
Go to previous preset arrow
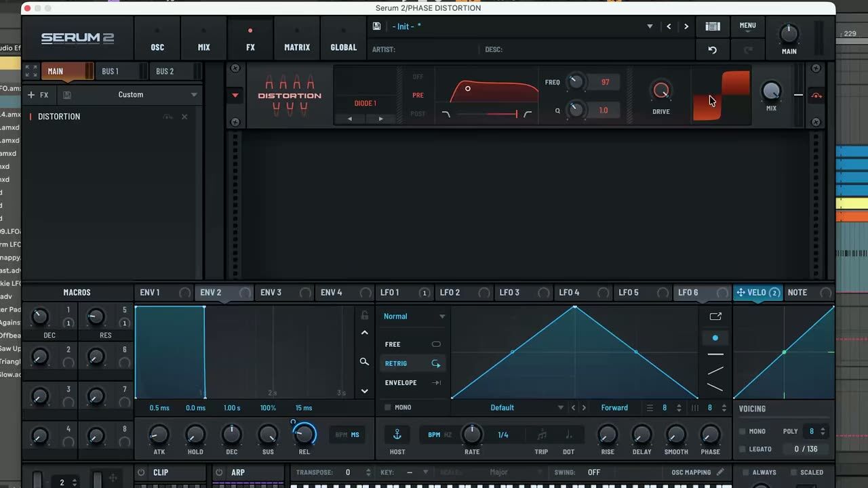coord(669,26)
